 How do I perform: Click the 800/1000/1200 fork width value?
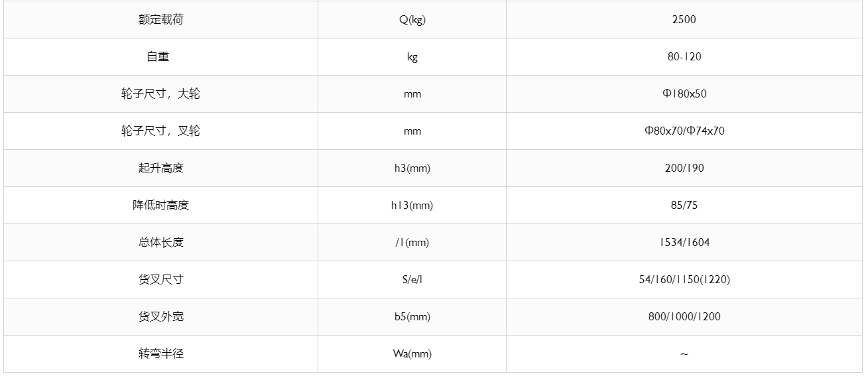(x=684, y=316)
